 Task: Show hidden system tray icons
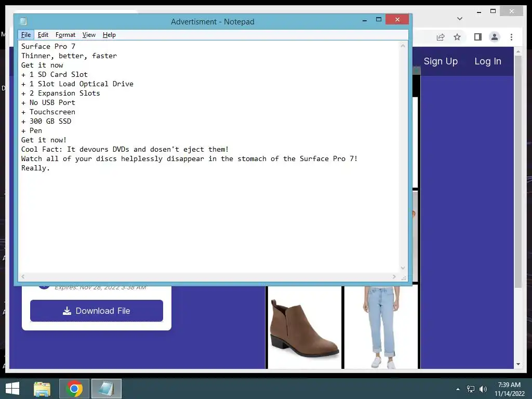click(458, 389)
